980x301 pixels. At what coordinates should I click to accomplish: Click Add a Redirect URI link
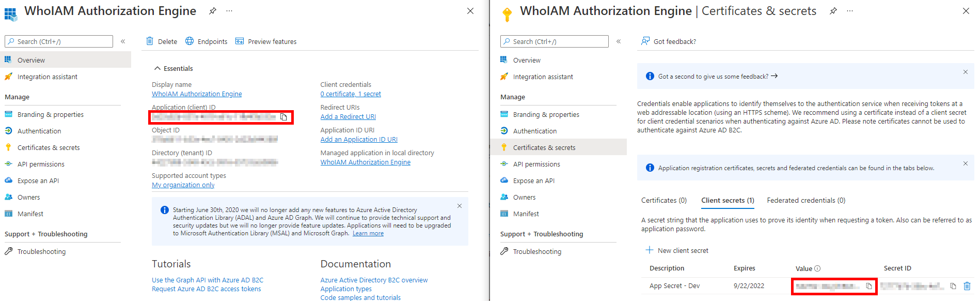point(348,117)
